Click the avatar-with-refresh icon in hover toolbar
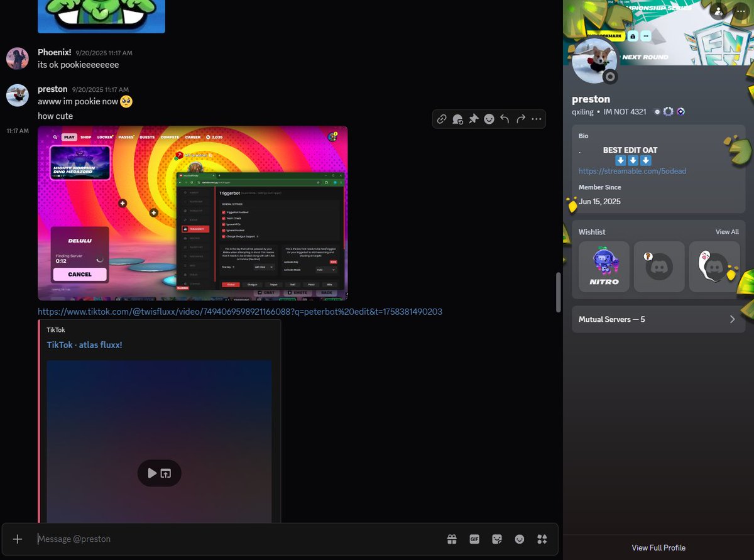 click(x=457, y=119)
